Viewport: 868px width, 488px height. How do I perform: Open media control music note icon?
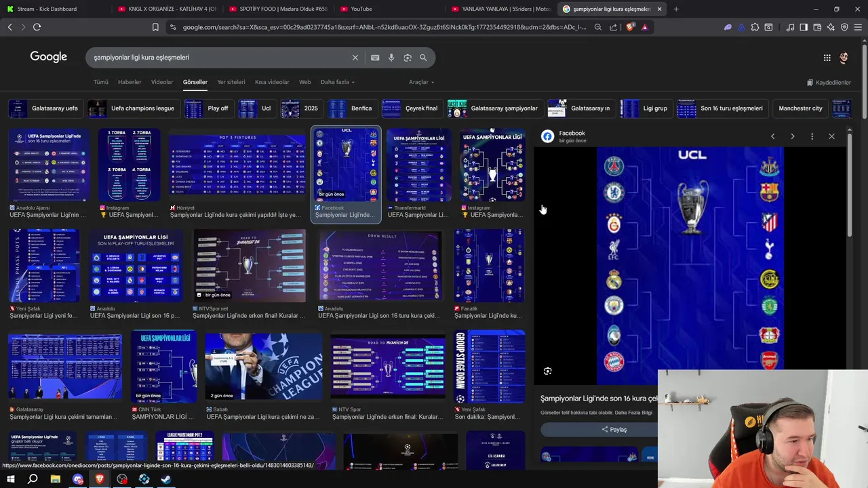coord(790,27)
